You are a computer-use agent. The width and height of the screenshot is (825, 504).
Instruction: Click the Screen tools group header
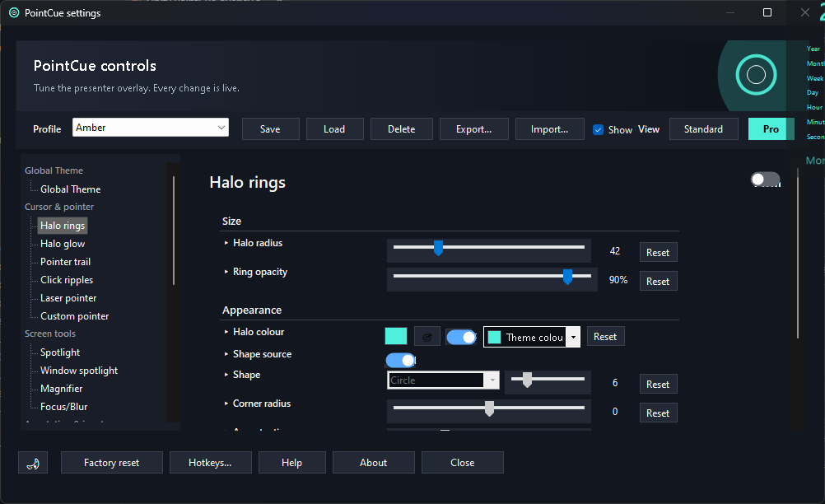(x=50, y=334)
